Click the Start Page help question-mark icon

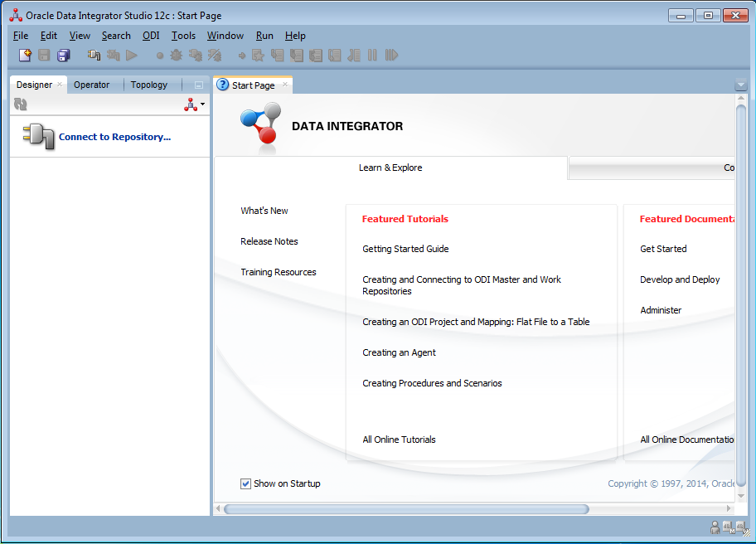[222, 85]
